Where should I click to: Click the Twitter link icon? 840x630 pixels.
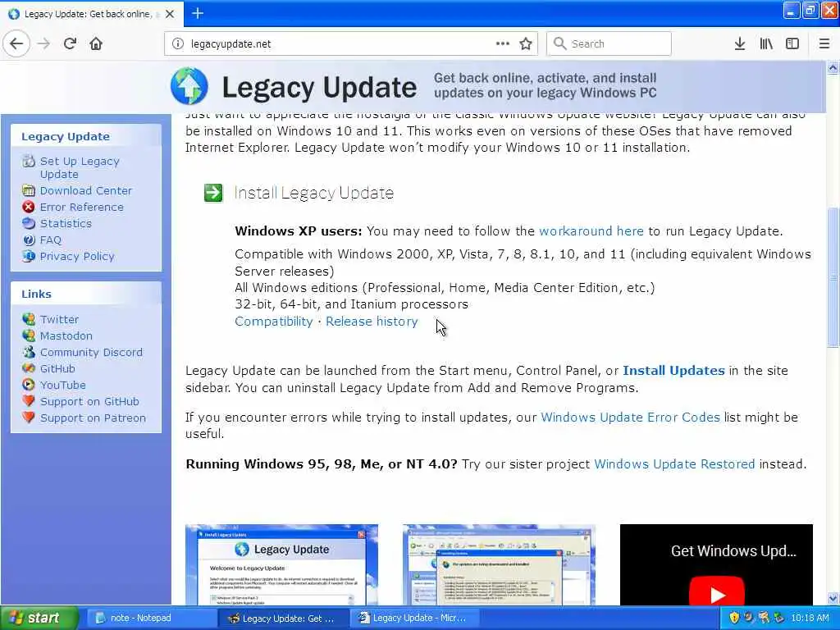tap(29, 319)
